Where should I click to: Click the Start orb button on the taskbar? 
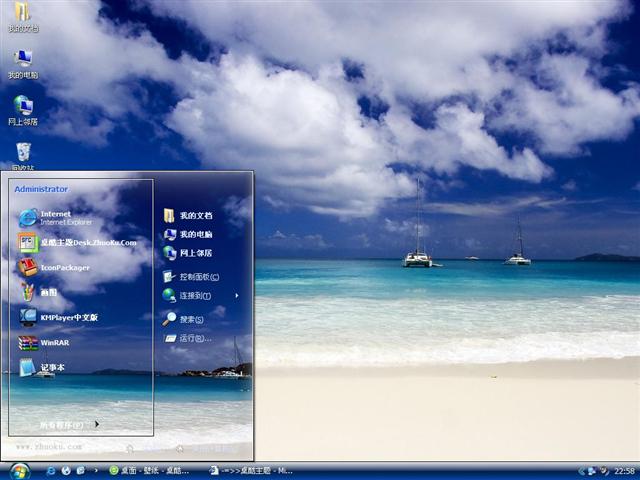pos(20,470)
